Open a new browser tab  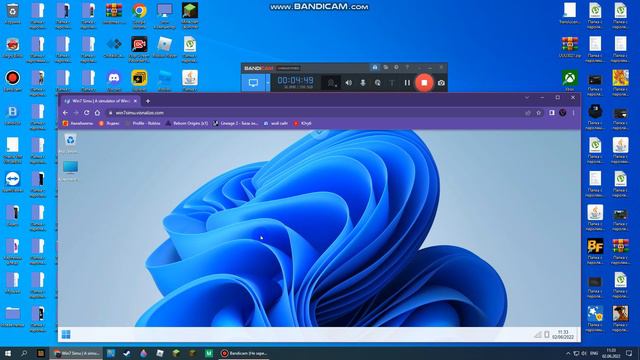click(148, 100)
